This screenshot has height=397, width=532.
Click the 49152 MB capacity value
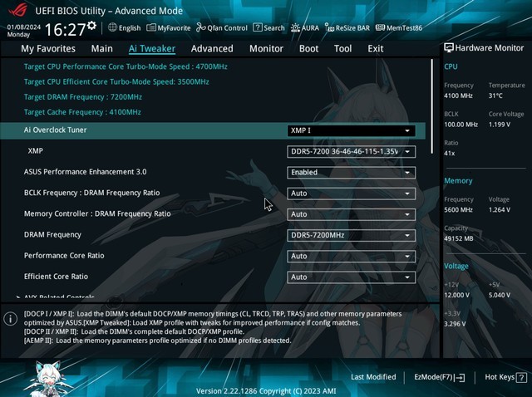458,238
